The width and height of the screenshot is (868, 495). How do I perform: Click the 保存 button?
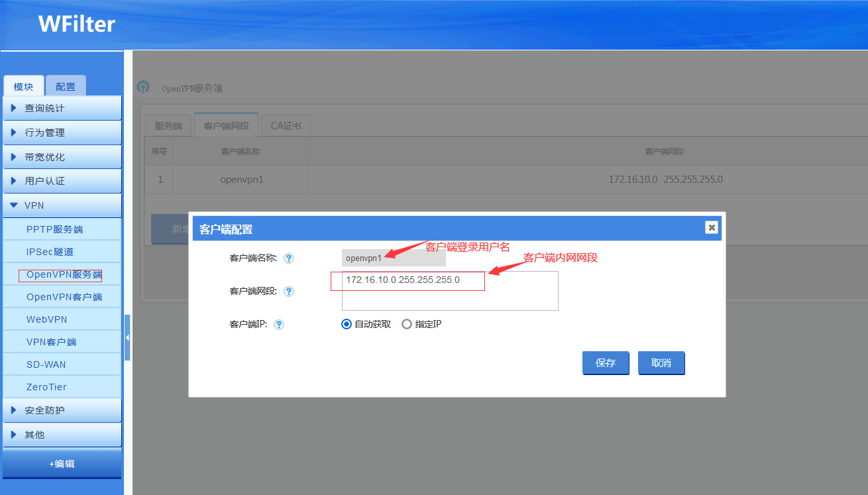click(x=606, y=363)
